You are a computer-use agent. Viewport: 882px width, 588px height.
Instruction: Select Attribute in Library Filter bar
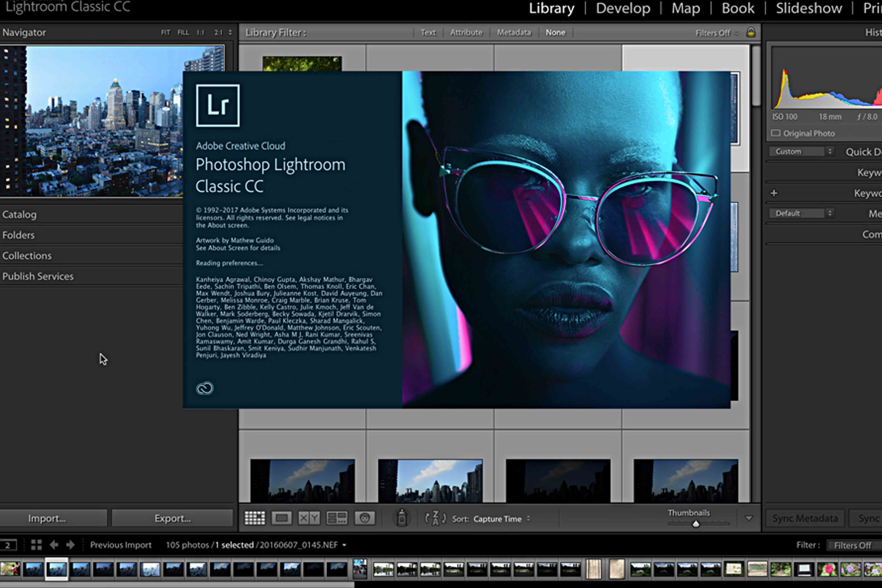466,33
